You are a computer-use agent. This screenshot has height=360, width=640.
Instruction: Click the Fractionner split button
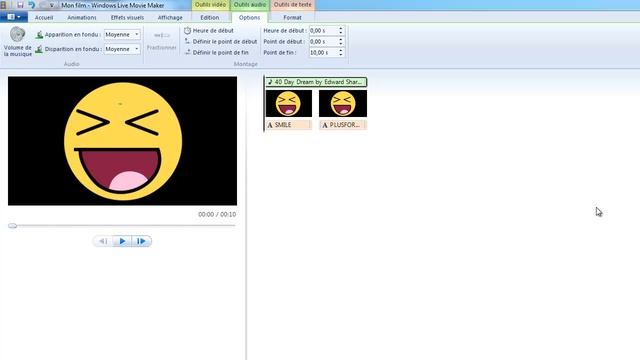tap(162, 41)
